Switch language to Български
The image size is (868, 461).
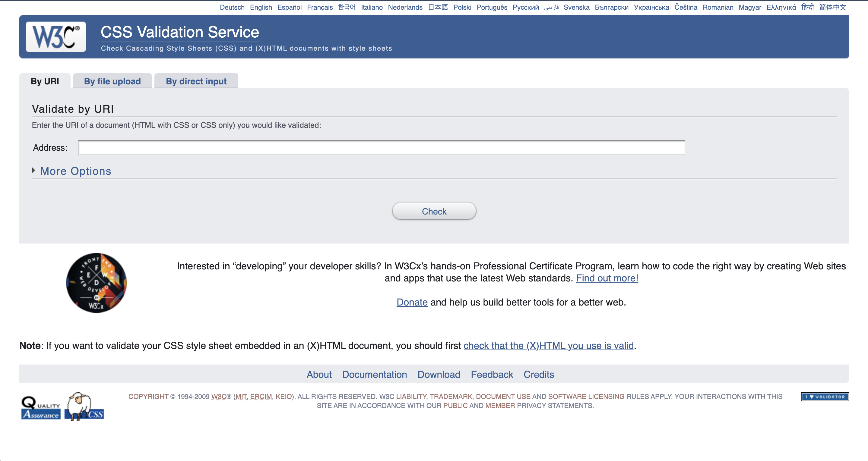(611, 8)
